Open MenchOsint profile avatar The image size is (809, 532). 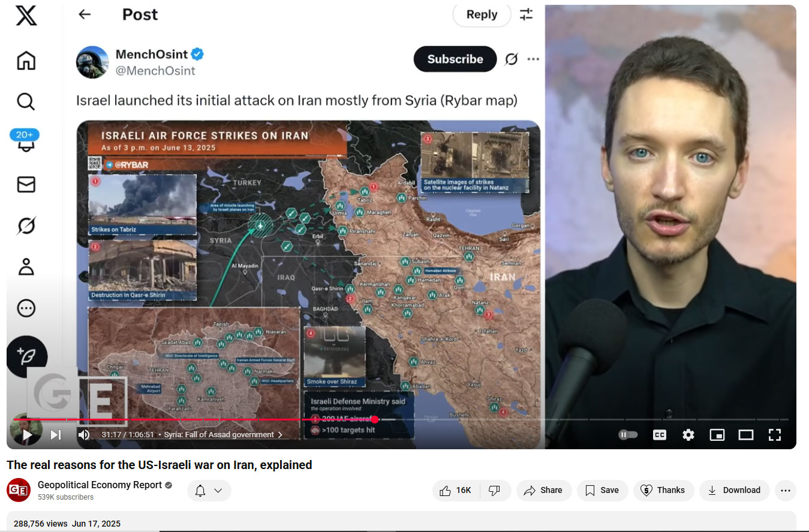point(92,62)
